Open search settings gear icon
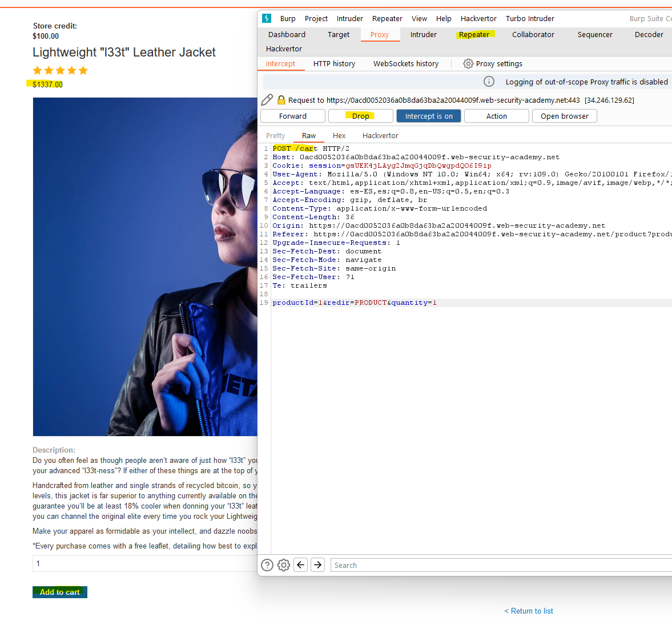672x625 pixels. point(283,566)
